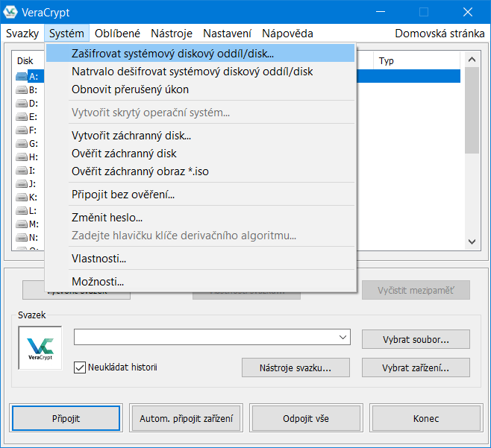Click the Připojit button
The height and width of the screenshot is (448, 491).
click(x=66, y=418)
